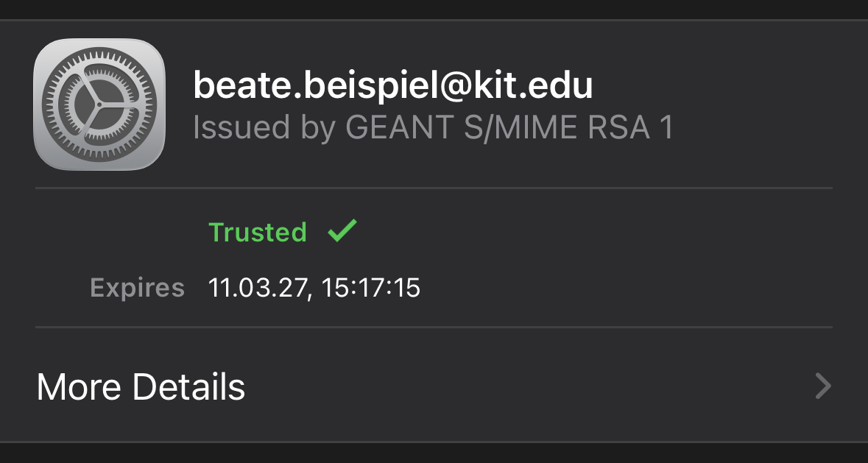
Task: Select the 11.03.27 expiration date
Action: [x=255, y=287]
